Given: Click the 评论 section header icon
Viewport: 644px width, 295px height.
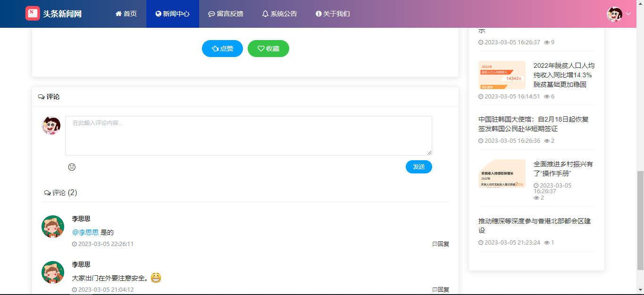Looking at the screenshot, I should pyautogui.click(x=41, y=97).
